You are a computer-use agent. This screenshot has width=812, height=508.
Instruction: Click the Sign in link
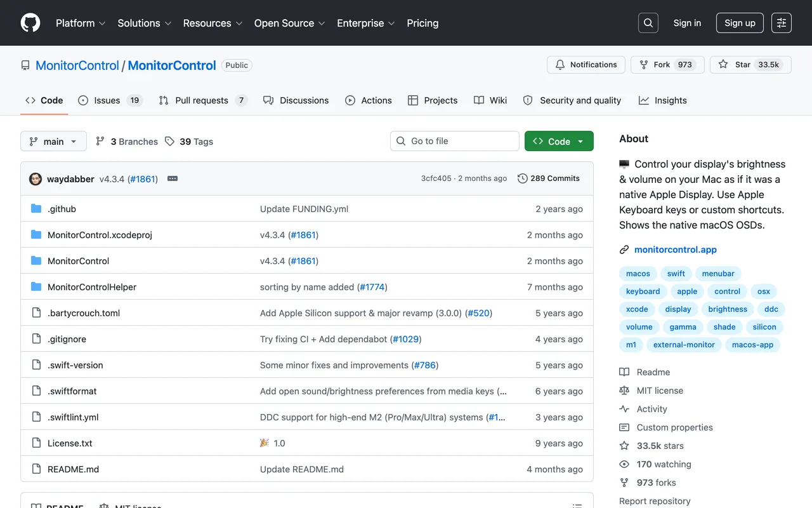click(x=687, y=23)
